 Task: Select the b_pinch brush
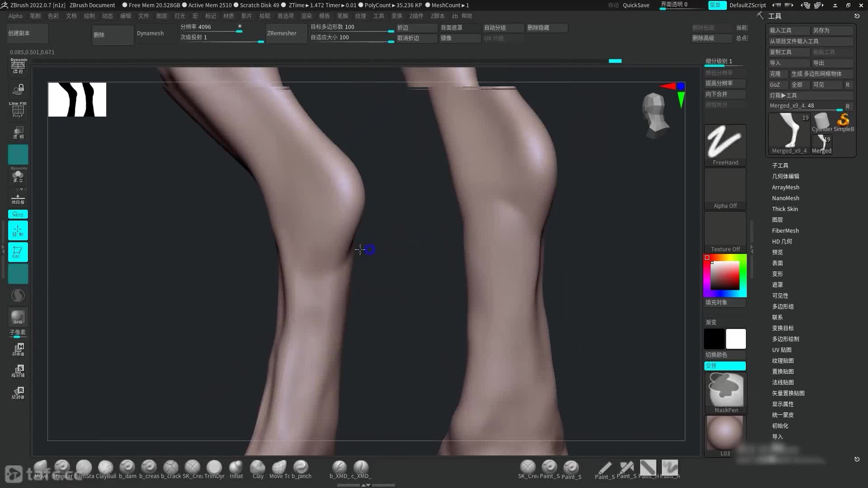tap(301, 469)
